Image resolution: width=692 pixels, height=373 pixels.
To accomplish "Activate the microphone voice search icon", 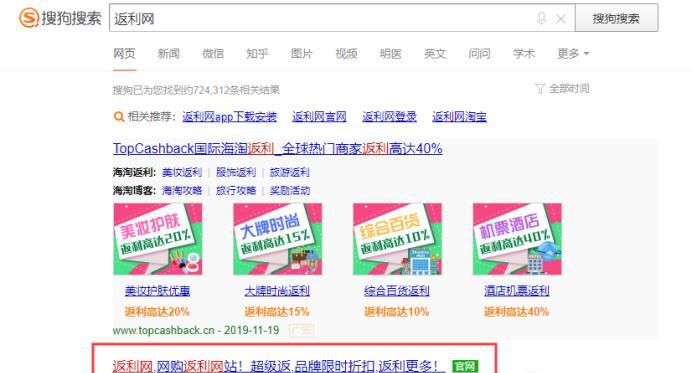I will tap(541, 19).
